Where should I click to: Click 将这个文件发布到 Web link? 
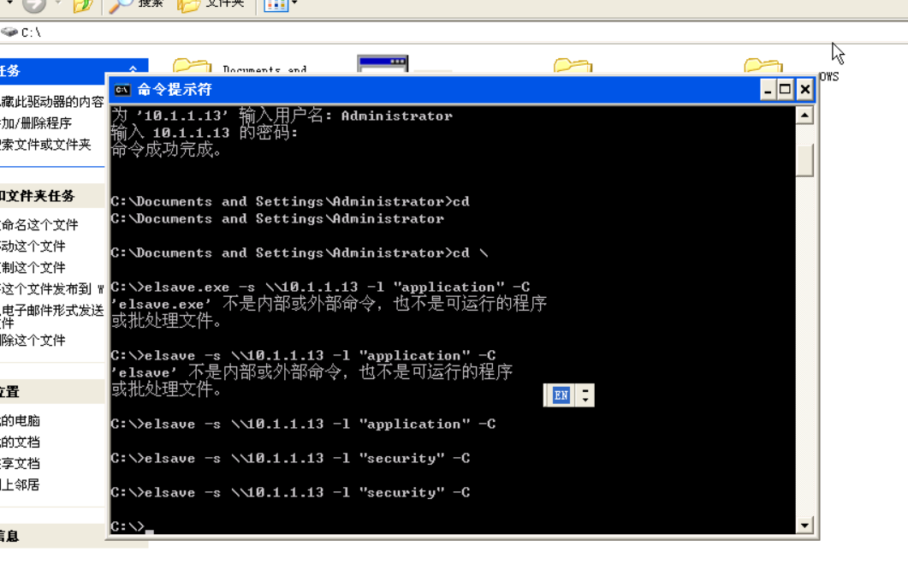[52, 289]
